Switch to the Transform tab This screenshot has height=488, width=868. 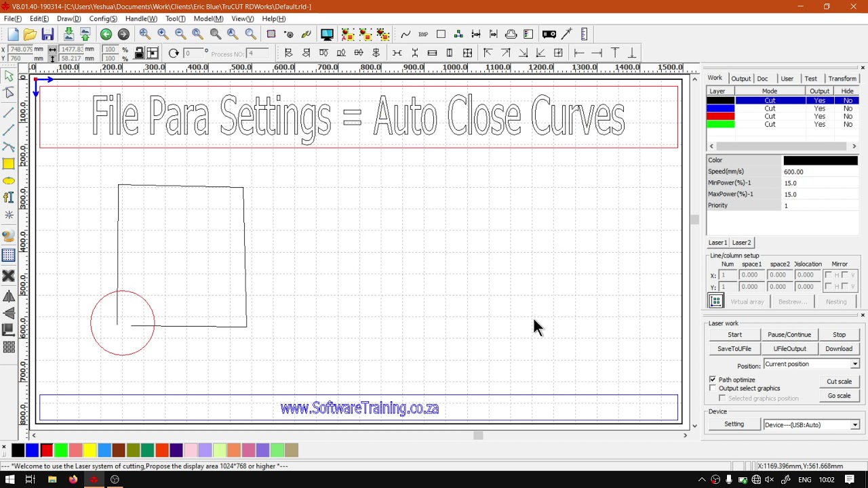[x=842, y=79]
